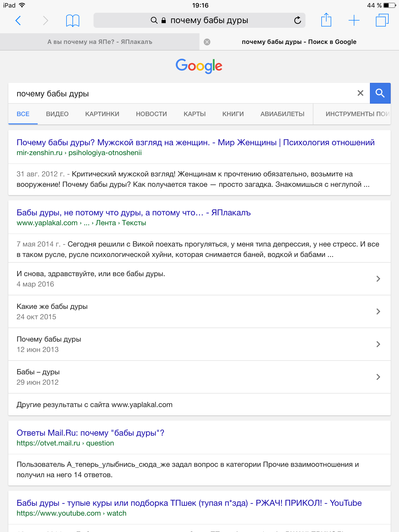The height and width of the screenshot is (532, 399).
Task: Open the Ответы Mail.Ru result link
Action: coord(90,433)
